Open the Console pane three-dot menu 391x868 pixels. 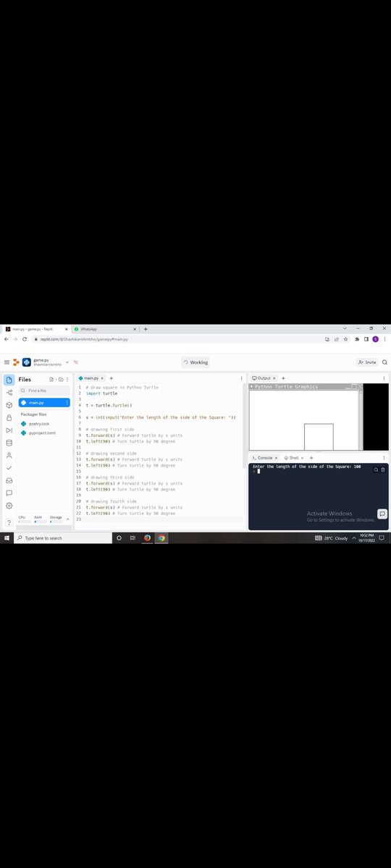point(384,458)
